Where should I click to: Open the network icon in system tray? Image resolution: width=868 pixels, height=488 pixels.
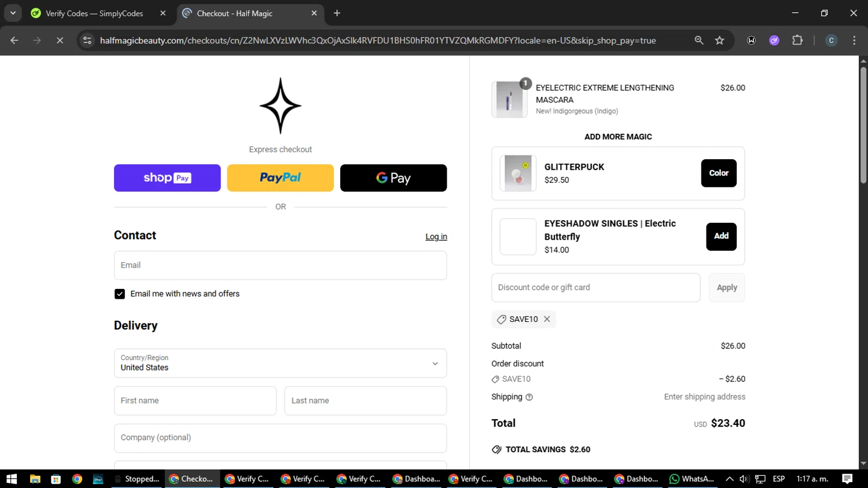[x=760, y=479]
